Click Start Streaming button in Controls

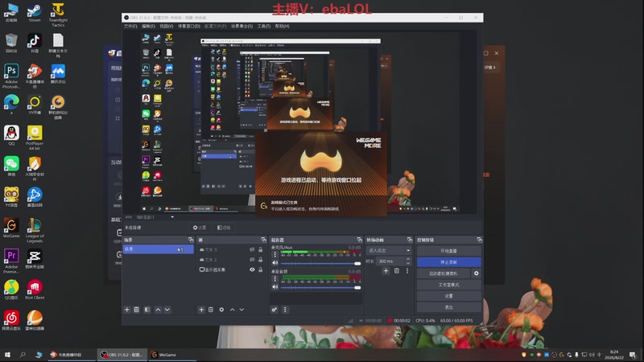pos(449,251)
